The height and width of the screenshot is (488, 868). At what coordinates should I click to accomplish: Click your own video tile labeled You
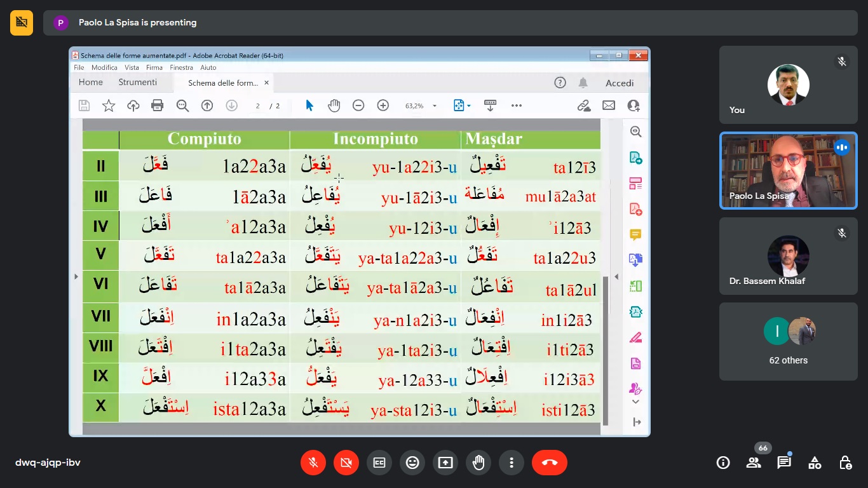(x=788, y=85)
